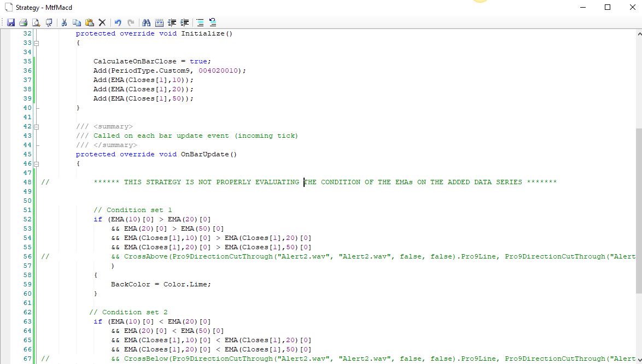The height and width of the screenshot is (364, 642).
Task: Click the 'Add(EMA(Closes[1],20));' line
Action: point(143,89)
